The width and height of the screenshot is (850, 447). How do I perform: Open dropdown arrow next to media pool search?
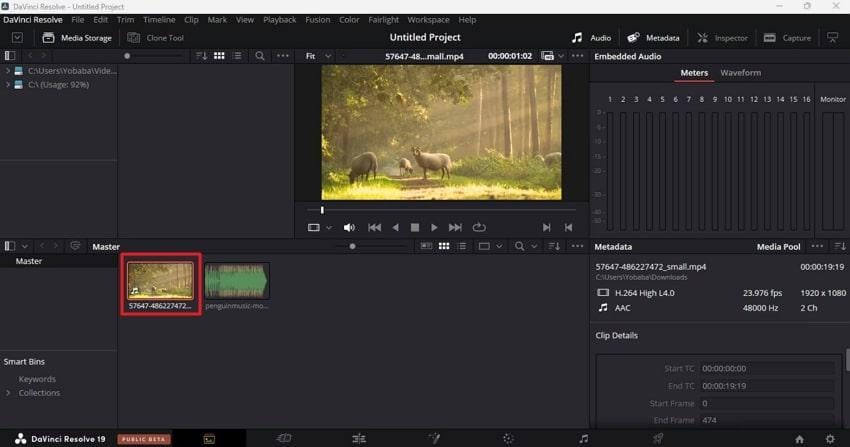point(534,247)
